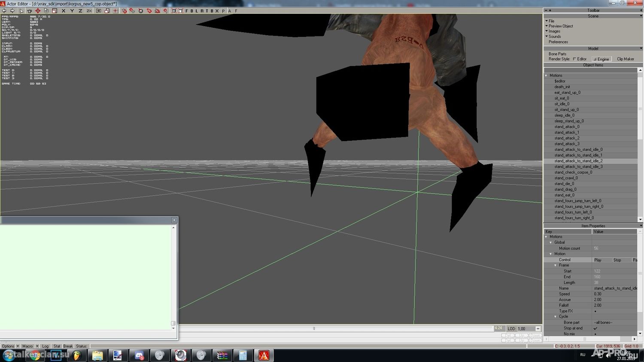
Task: Toggle the non-uniform scale icon
Action: click(x=107, y=11)
